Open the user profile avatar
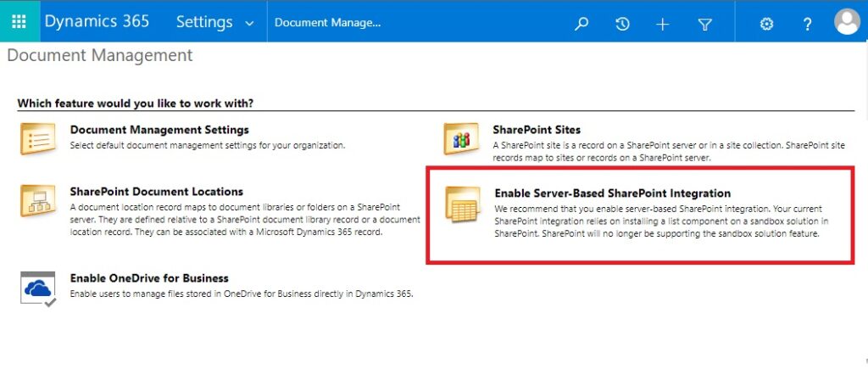The image size is (868, 386). (x=847, y=22)
